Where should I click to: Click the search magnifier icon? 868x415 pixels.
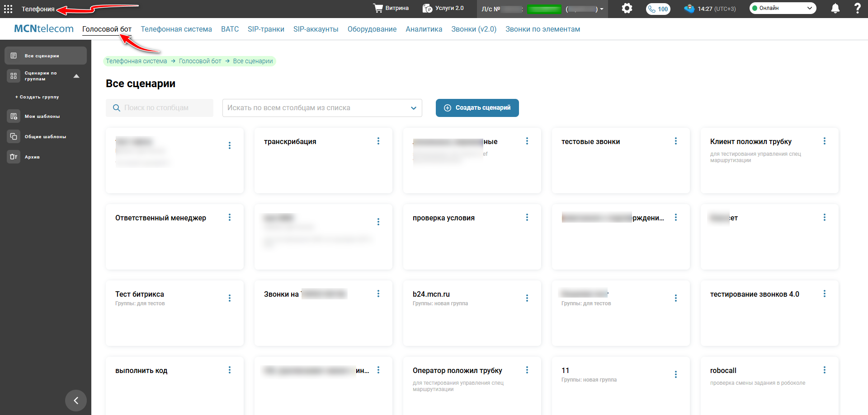click(x=116, y=108)
